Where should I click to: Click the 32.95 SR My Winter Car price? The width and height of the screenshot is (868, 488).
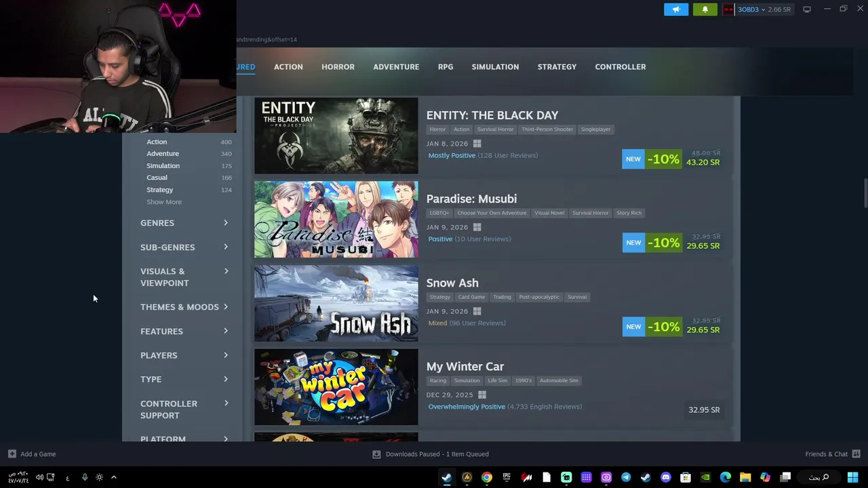[x=704, y=410]
